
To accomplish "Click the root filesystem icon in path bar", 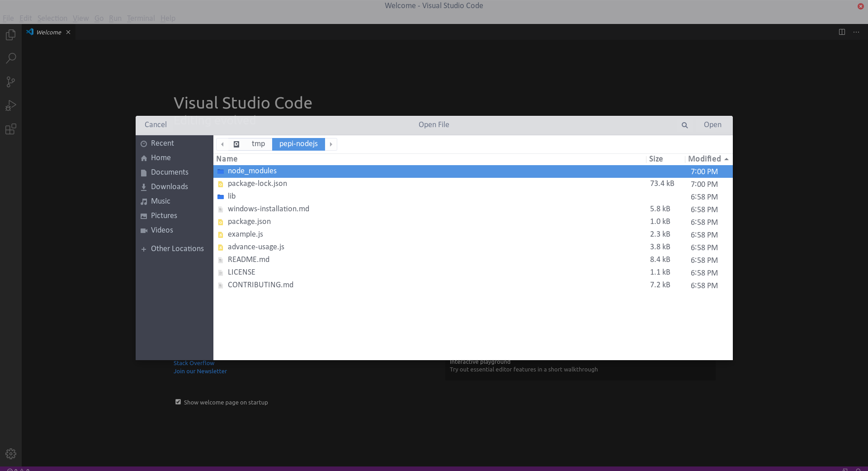I will tap(236, 144).
